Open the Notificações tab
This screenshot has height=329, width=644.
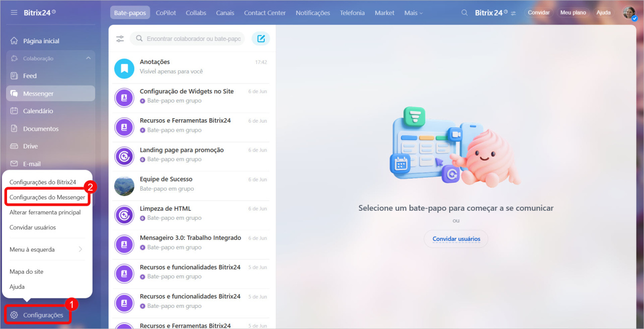pos(313,13)
